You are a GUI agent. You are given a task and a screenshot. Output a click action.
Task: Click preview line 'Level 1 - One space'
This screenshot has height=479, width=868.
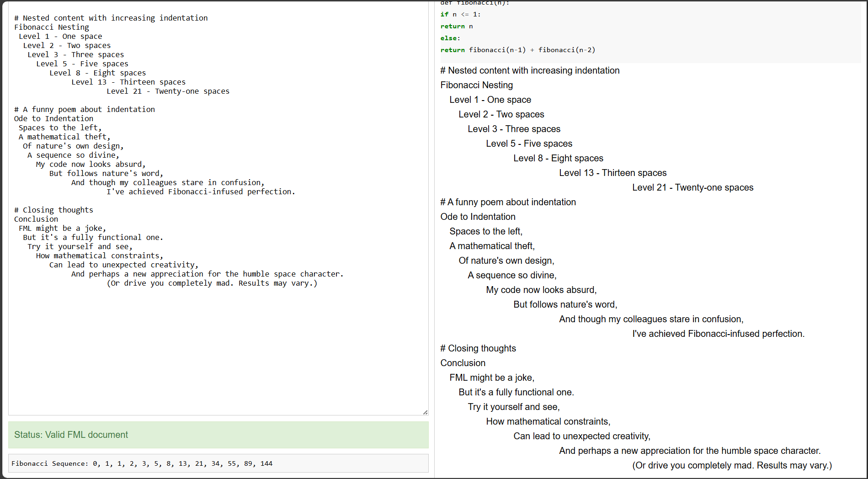490,100
